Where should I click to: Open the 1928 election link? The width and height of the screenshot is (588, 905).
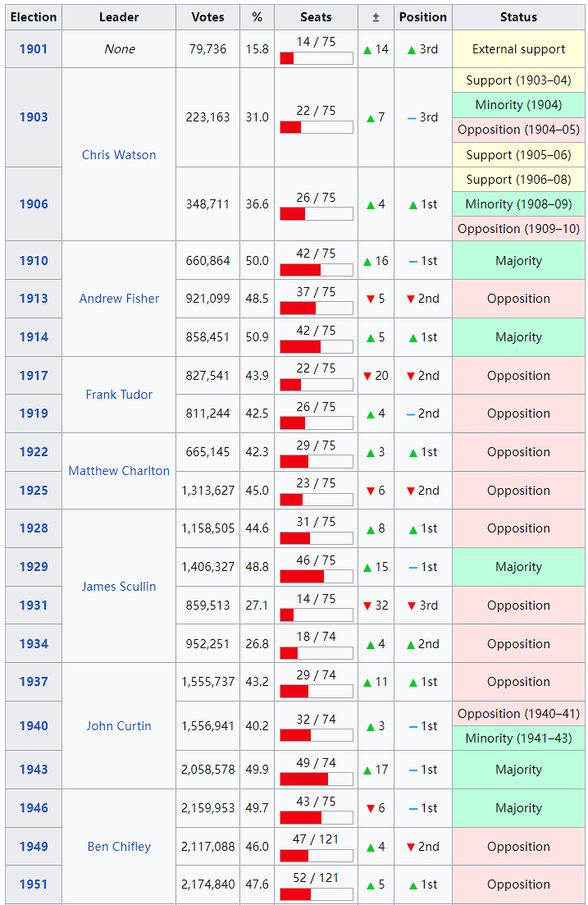[34, 528]
